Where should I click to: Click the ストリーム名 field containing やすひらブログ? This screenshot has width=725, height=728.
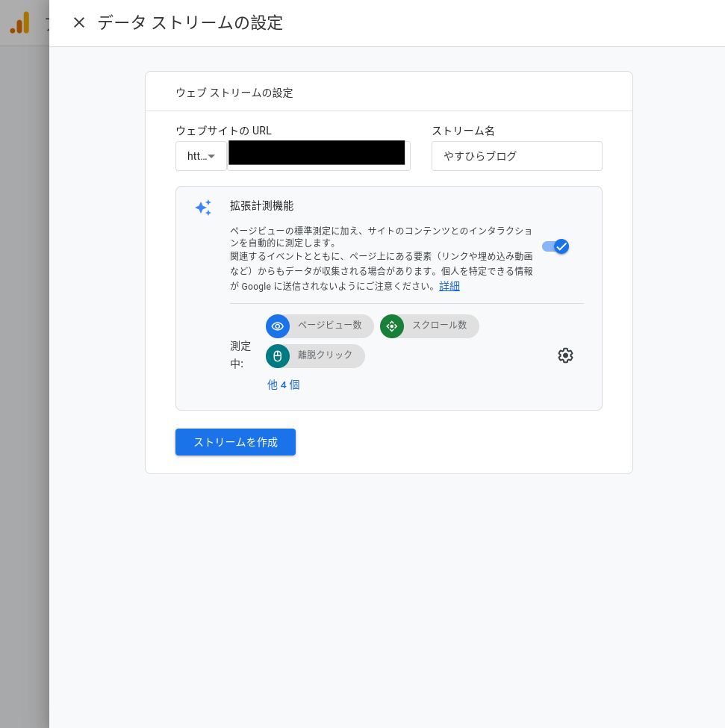coord(517,156)
